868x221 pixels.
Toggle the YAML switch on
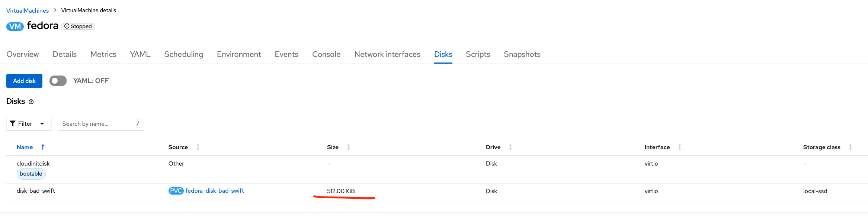pos(58,81)
